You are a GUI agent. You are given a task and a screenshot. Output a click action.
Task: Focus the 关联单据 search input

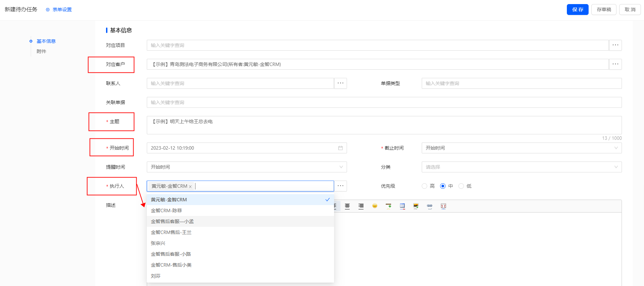coord(384,102)
